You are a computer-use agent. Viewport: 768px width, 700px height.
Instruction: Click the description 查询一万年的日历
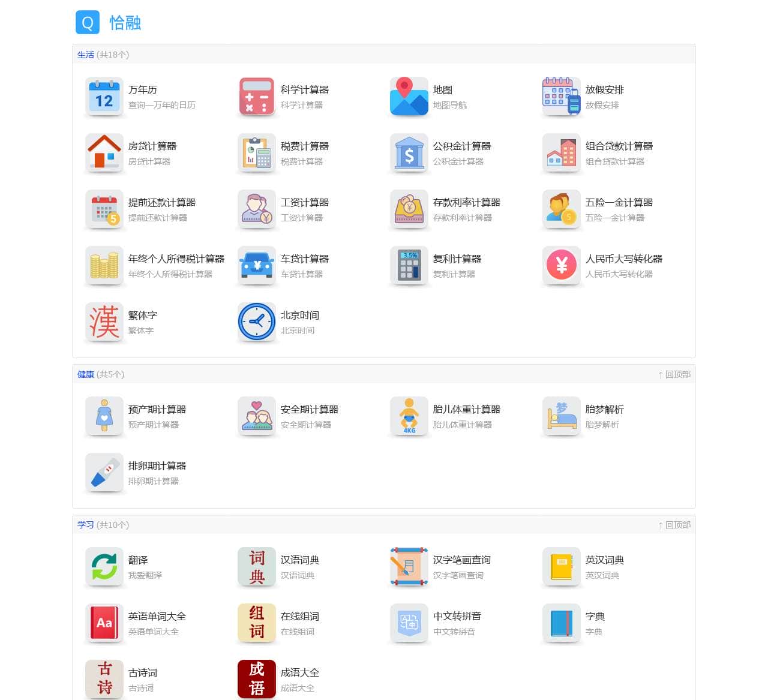tap(162, 105)
